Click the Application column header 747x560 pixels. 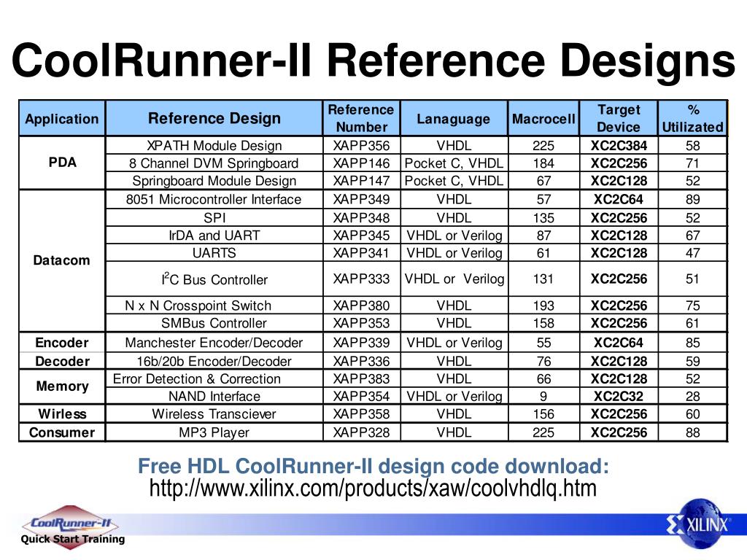[62, 118]
